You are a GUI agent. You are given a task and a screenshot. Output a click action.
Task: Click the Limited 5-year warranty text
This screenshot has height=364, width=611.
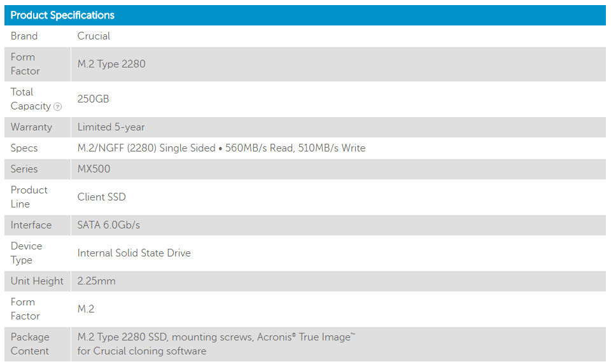[111, 127]
